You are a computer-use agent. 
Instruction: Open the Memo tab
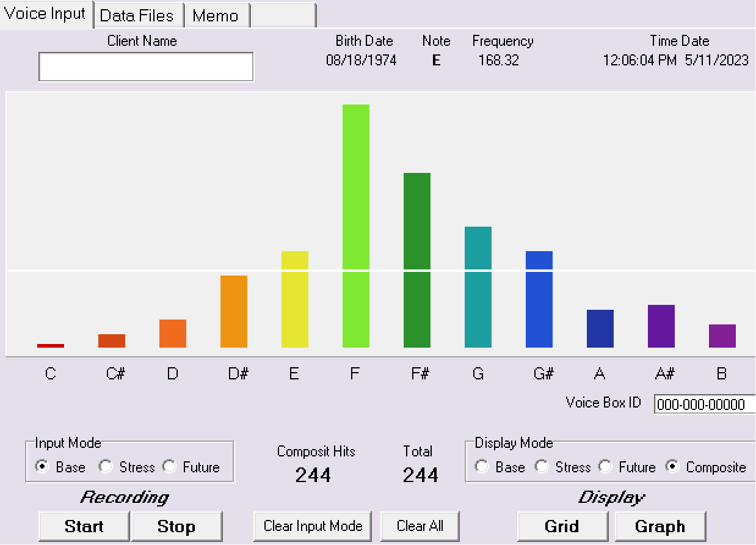217,15
